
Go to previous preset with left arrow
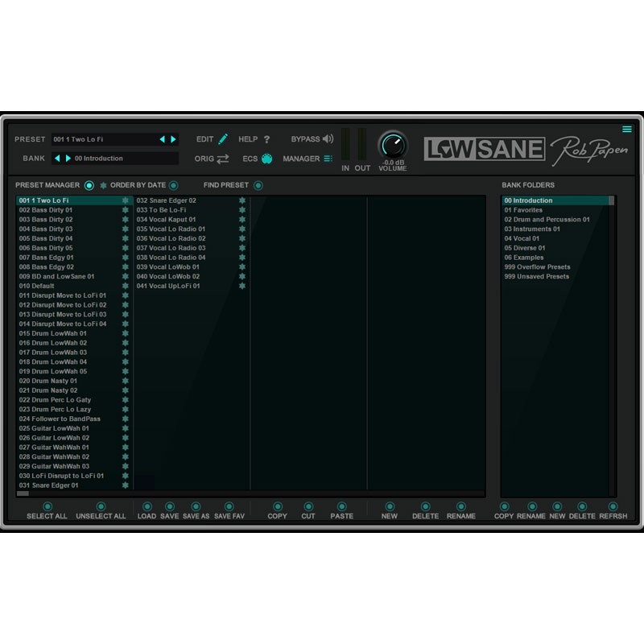[x=163, y=139]
